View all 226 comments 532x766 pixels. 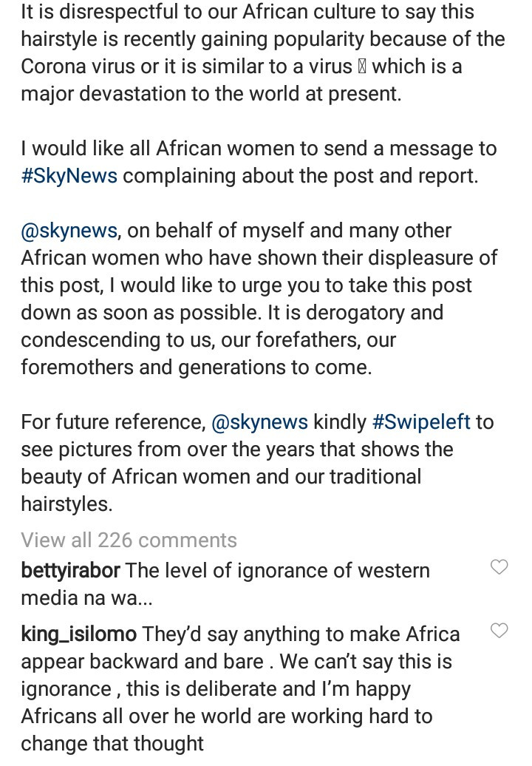[x=129, y=540]
